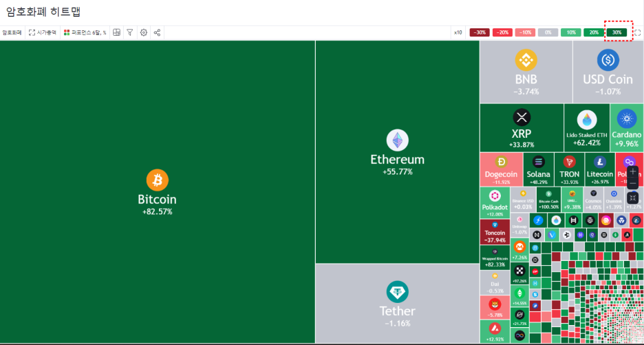This screenshot has height=345, width=644.
Task: Zoom out with the minus button
Action: pyautogui.click(x=633, y=183)
